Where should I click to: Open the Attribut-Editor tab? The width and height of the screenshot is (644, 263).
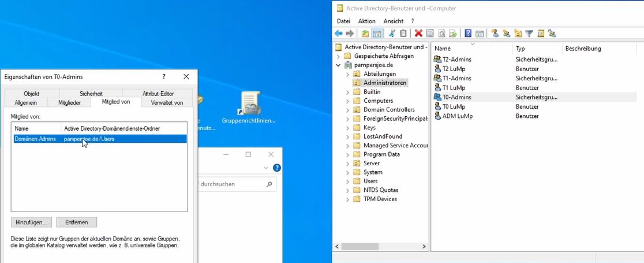pyautogui.click(x=158, y=94)
